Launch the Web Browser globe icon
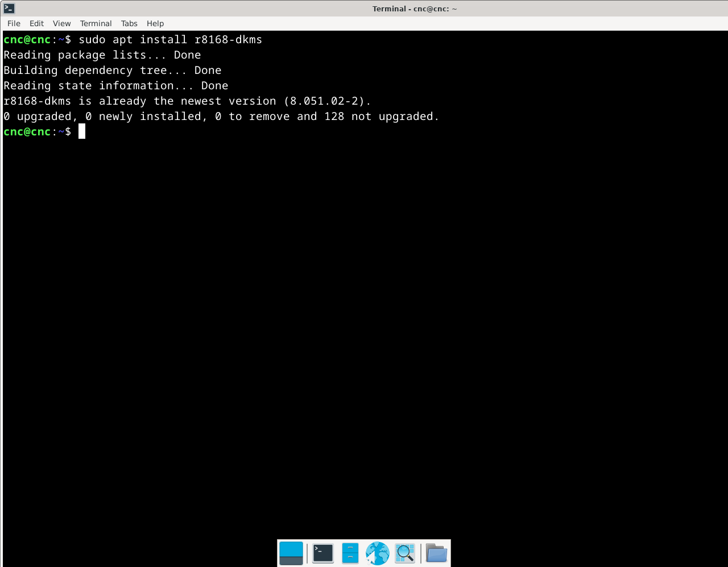 point(377,553)
